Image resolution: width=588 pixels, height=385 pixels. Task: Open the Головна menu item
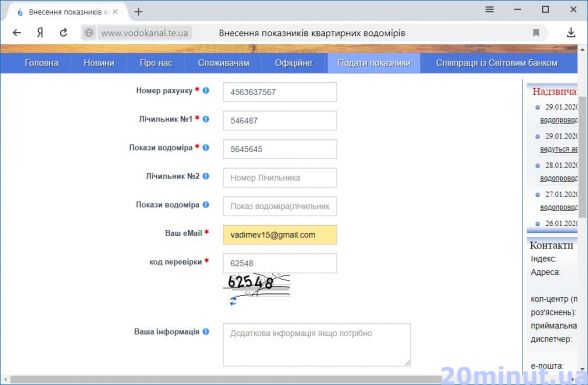41,63
